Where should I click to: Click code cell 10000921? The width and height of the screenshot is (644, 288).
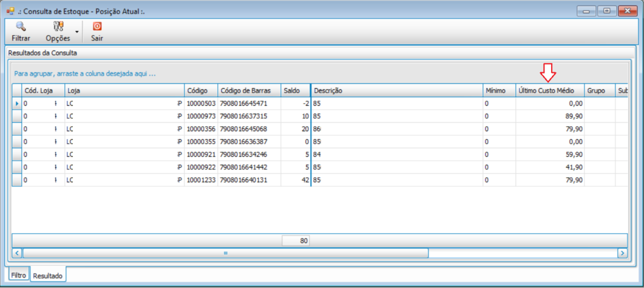[x=201, y=154]
